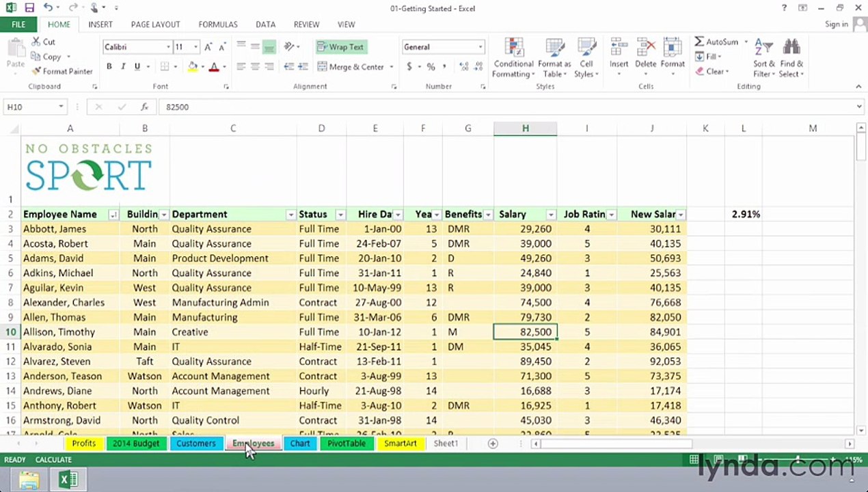
Task: Open Excel from the Windows taskbar
Action: tap(68, 480)
